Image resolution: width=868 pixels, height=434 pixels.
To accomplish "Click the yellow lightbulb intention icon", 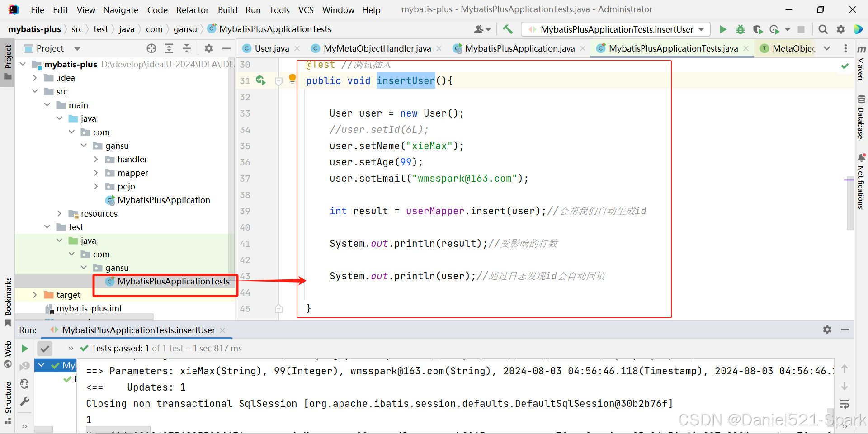I will click(x=292, y=78).
